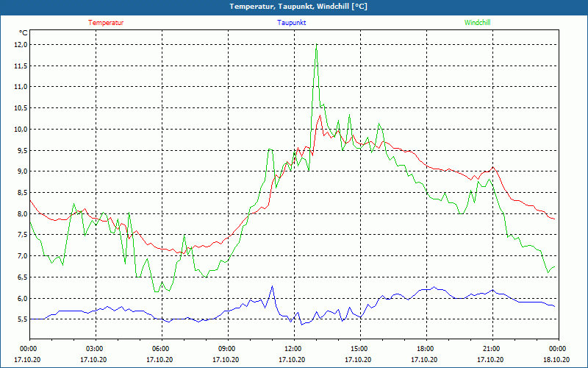The width and height of the screenshot is (588, 368).
Task: Click the °C unit label on y-axis
Action: pos(24,33)
